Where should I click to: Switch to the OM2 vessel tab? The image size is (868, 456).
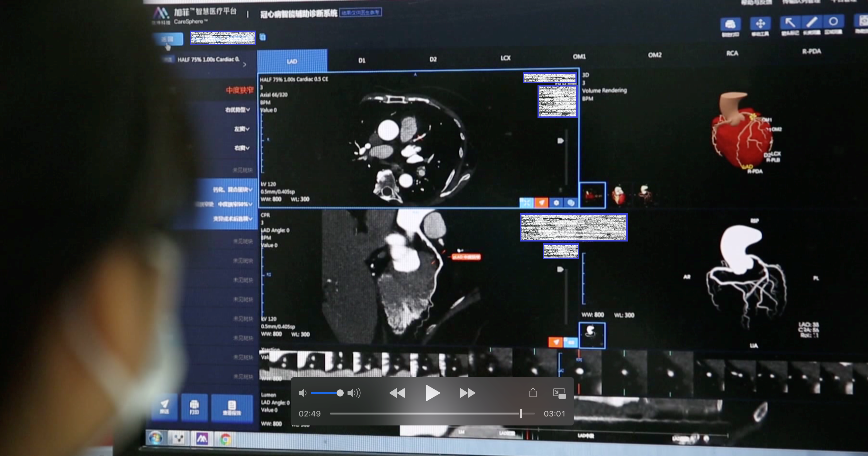point(655,55)
